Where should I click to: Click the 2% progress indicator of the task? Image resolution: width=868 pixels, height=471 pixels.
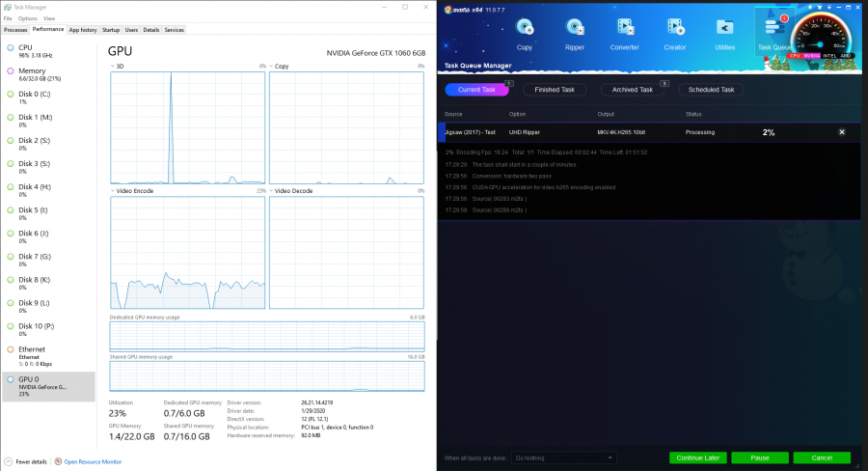(x=769, y=132)
